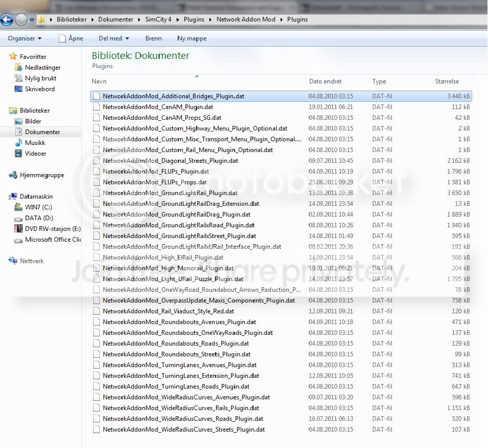Click the Bilder pictures icon
The height and width of the screenshot is (448, 488).
pyautogui.click(x=18, y=121)
